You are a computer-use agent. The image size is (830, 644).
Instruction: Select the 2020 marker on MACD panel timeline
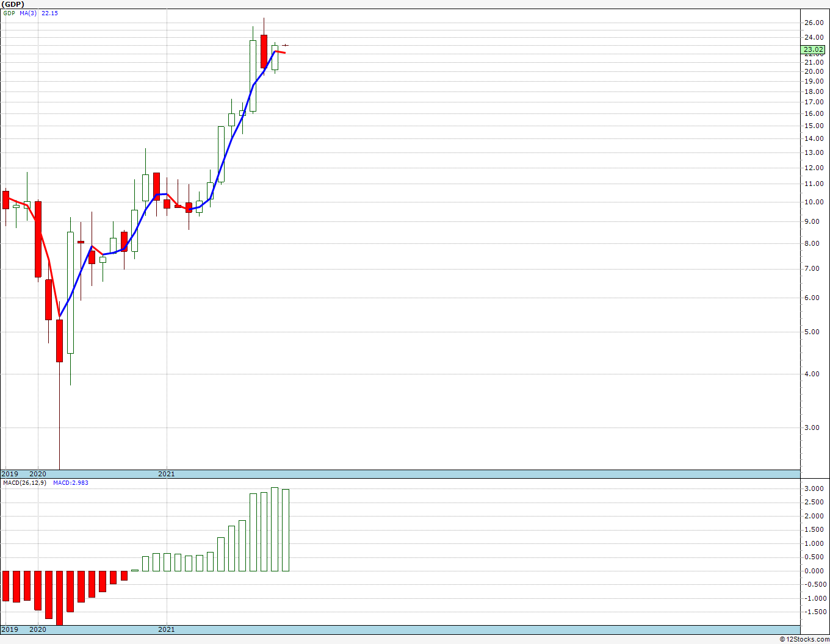38,629
